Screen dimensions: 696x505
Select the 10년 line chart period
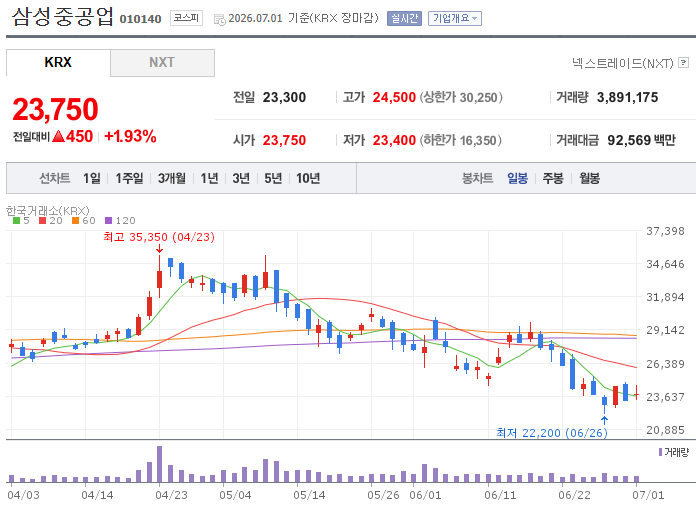(308, 178)
